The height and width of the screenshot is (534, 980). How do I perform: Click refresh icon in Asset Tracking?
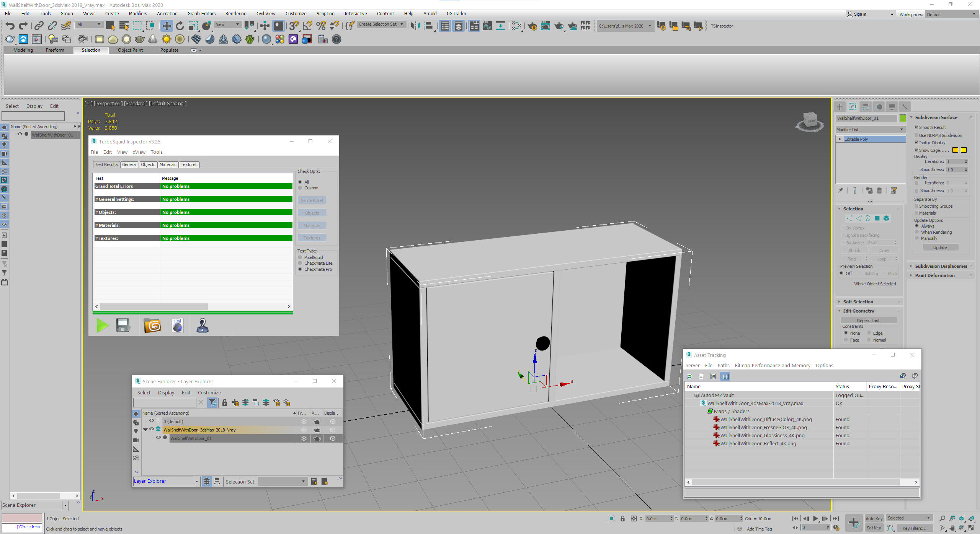coord(689,376)
